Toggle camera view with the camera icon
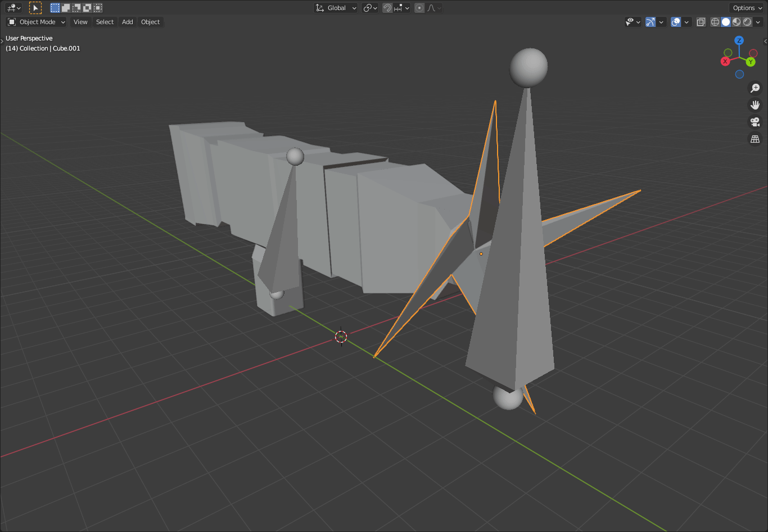The image size is (768, 532). [x=755, y=122]
